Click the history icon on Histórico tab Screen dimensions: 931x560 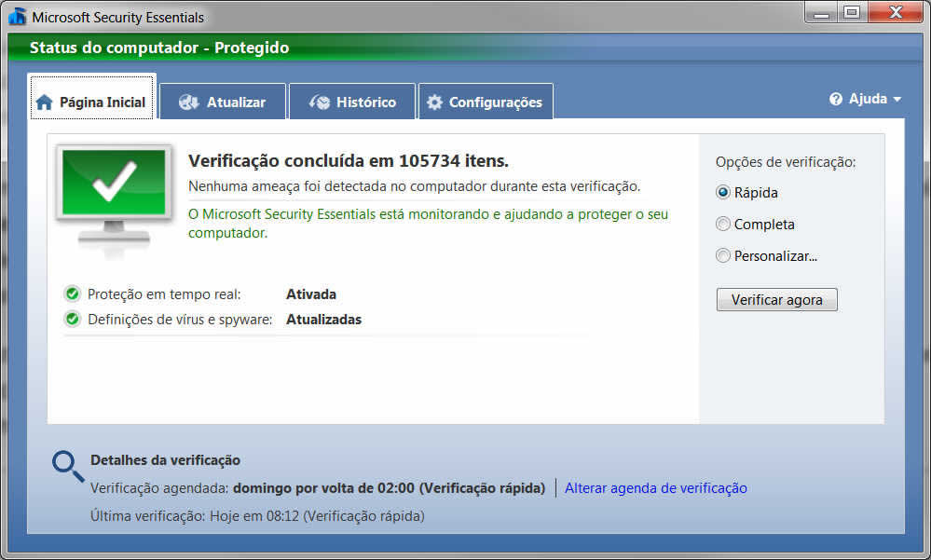pyautogui.click(x=320, y=102)
